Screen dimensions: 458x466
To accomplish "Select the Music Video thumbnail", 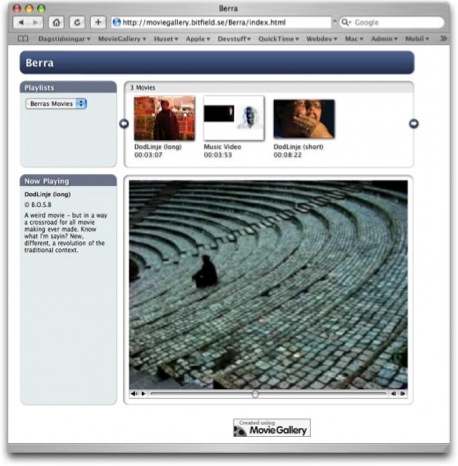I will [x=234, y=118].
